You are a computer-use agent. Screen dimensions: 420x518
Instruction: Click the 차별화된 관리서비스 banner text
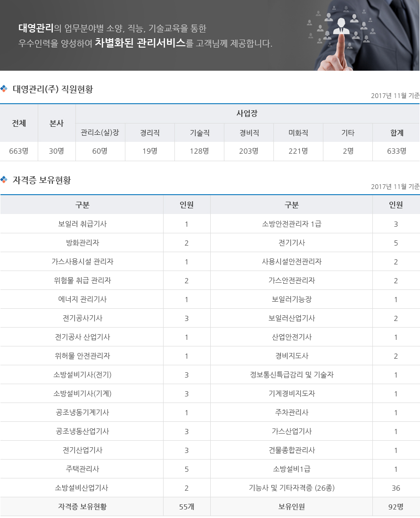140,43
